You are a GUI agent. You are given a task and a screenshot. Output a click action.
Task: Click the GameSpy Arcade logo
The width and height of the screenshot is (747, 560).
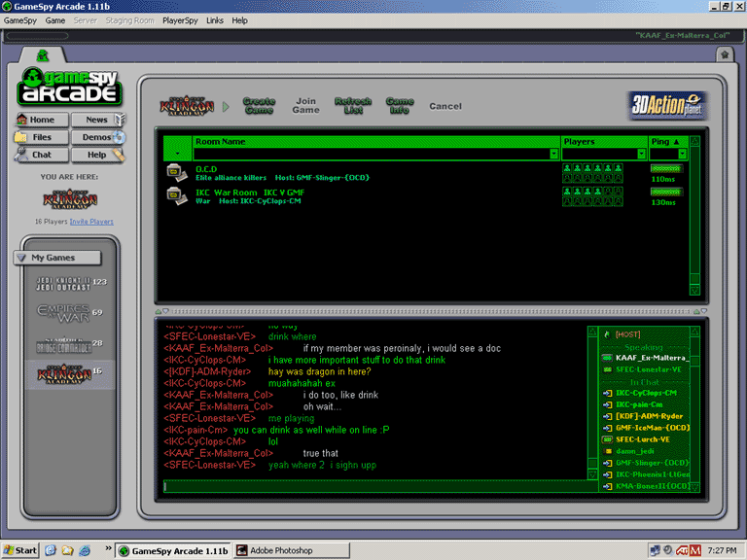tap(70, 87)
